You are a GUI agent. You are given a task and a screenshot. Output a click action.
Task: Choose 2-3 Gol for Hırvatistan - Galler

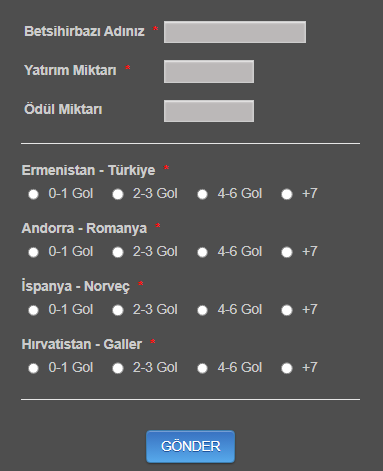tap(118, 368)
